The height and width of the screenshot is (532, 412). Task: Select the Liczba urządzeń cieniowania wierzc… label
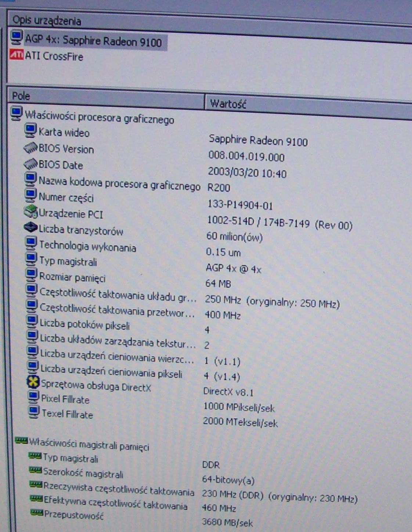point(117,356)
